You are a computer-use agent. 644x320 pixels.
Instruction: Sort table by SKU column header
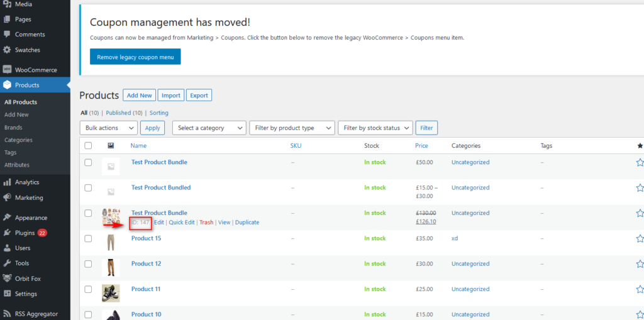click(x=296, y=145)
